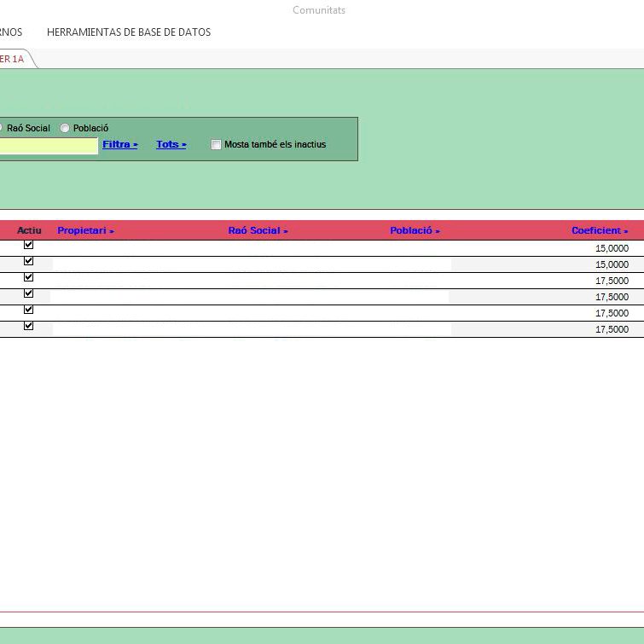Image resolution: width=644 pixels, height=644 pixels.
Task: Toggle the Actiu checkbox in the second row
Action: click(x=28, y=261)
